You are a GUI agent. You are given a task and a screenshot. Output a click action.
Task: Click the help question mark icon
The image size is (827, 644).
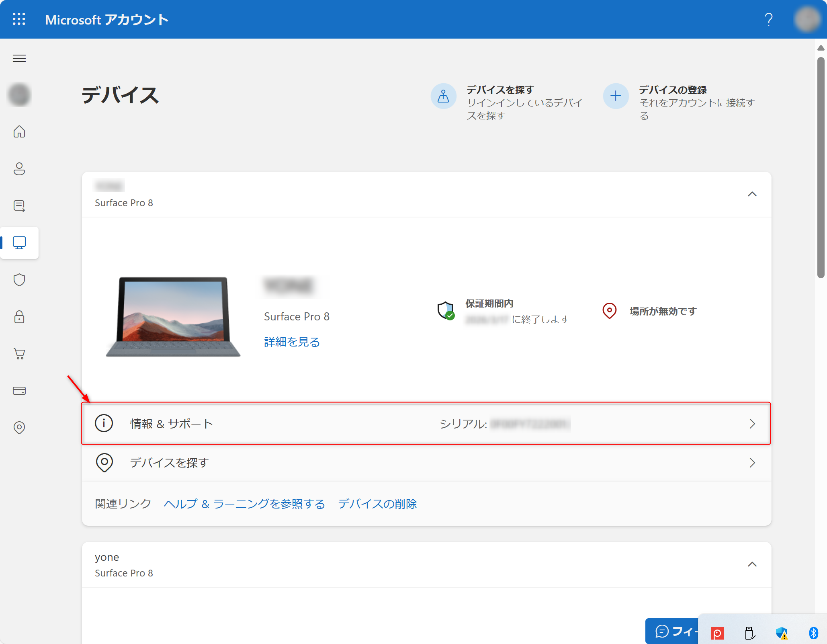[768, 19]
